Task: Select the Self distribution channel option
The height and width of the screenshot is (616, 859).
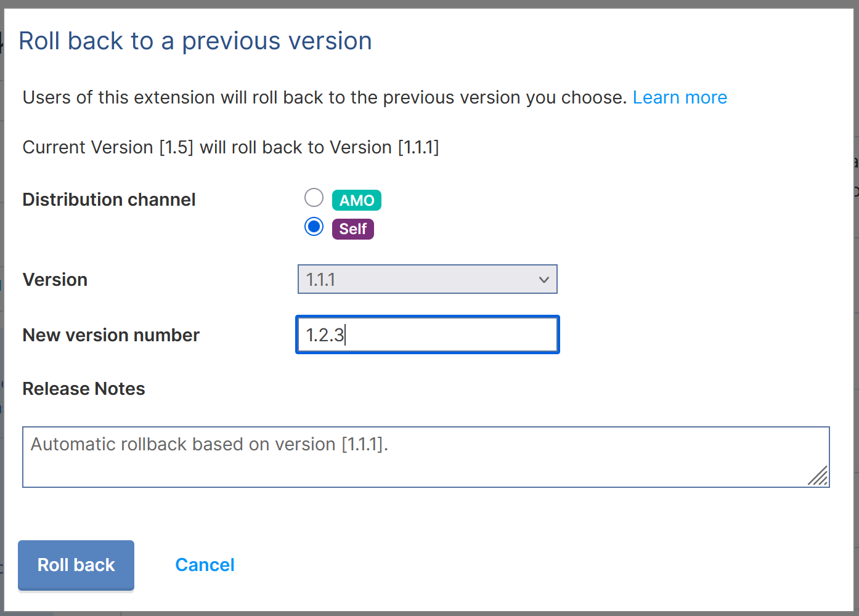Action: [314, 226]
